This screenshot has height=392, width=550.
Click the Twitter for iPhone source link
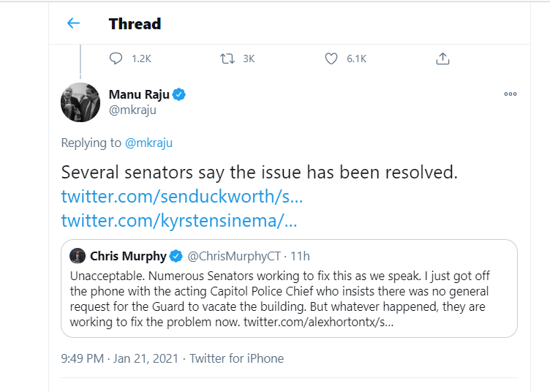(x=236, y=358)
